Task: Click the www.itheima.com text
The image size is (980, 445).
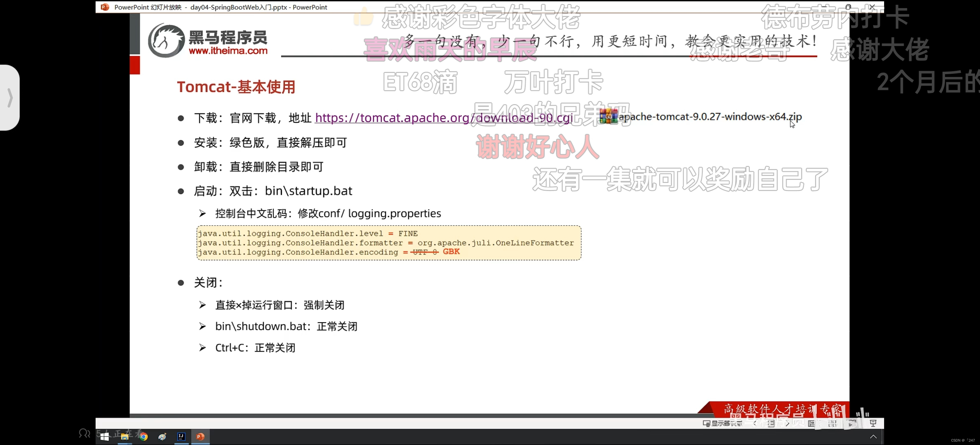Action: [228, 51]
